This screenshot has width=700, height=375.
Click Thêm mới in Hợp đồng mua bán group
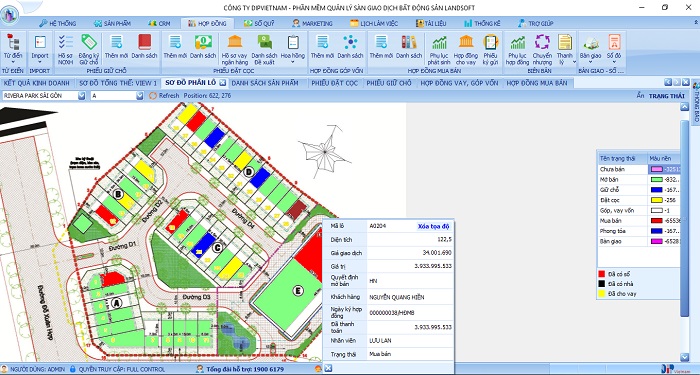click(381, 46)
